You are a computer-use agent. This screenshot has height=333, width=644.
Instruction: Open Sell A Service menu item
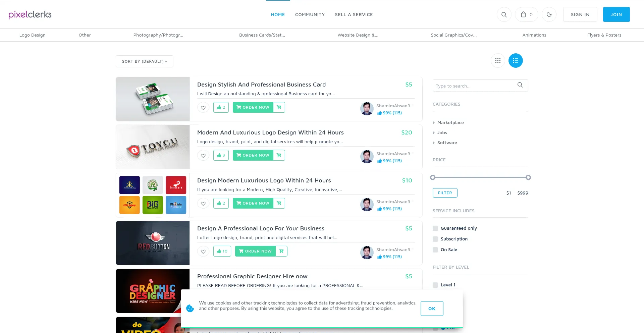[x=354, y=15]
